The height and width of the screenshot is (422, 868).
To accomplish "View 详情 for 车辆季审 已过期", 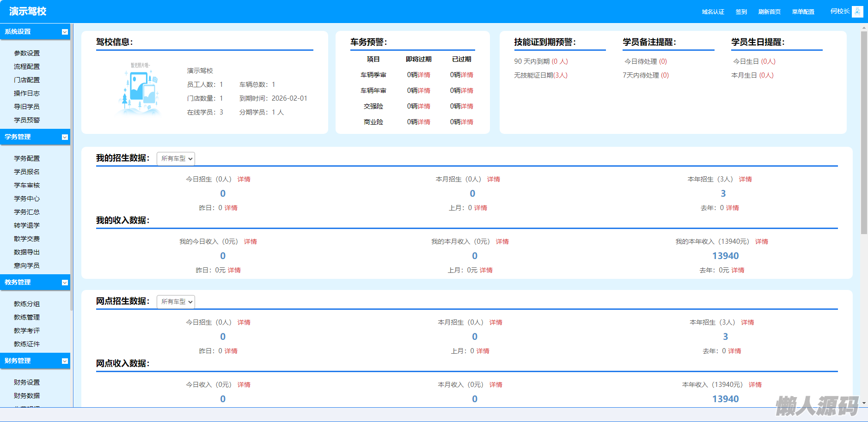I will pos(467,75).
